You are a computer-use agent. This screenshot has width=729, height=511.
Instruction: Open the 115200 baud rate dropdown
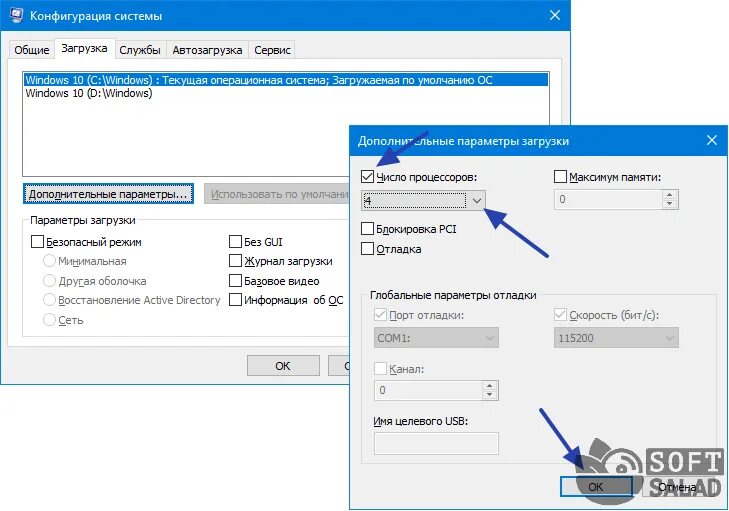(616, 338)
